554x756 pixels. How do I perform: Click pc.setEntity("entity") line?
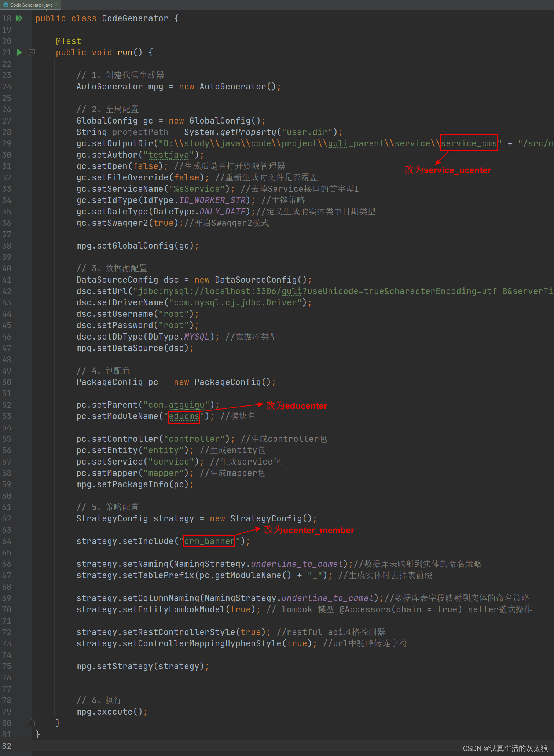click(135, 450)
